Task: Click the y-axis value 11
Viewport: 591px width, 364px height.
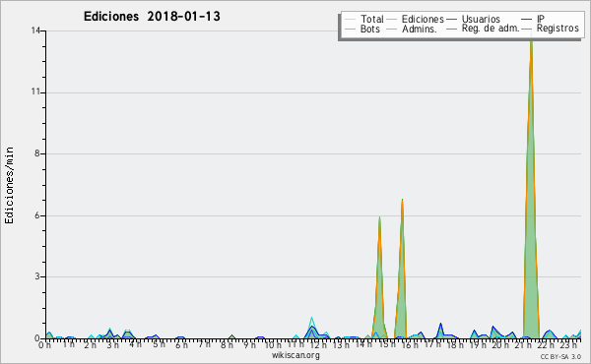Action: tap(35, 92)
